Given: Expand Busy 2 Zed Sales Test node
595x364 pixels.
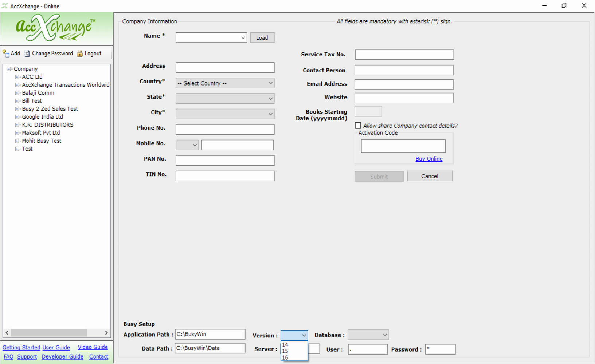Looking at the screenshot, I should click(17, 109).
